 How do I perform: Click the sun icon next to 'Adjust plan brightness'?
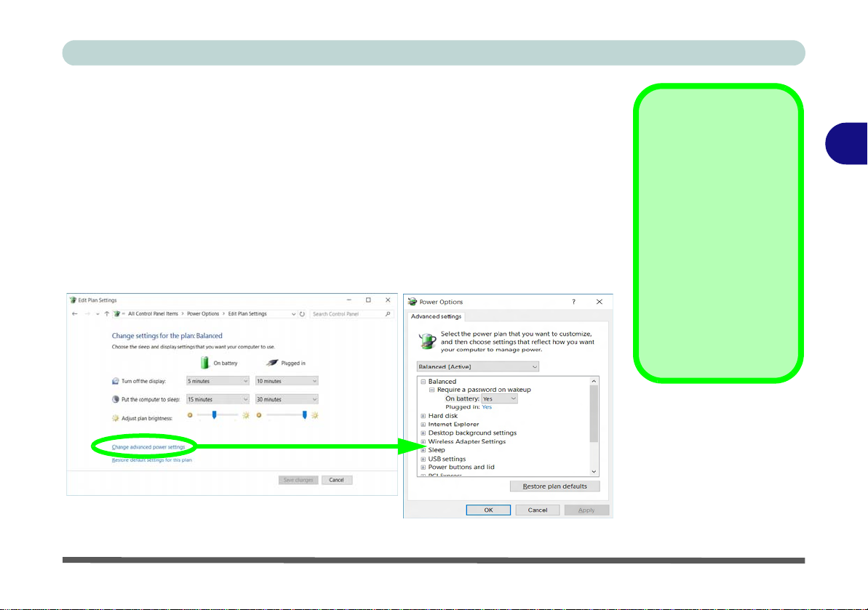[115, 418]
